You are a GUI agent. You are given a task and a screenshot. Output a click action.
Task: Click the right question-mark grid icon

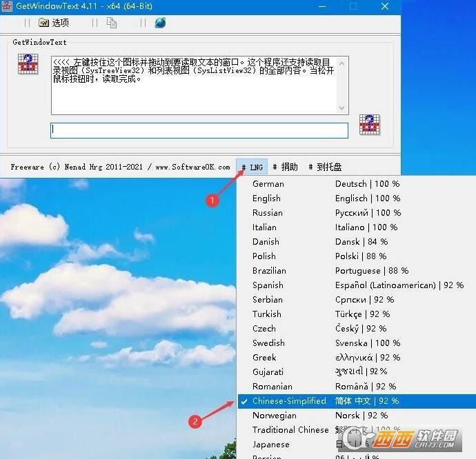tap(370, 125)
